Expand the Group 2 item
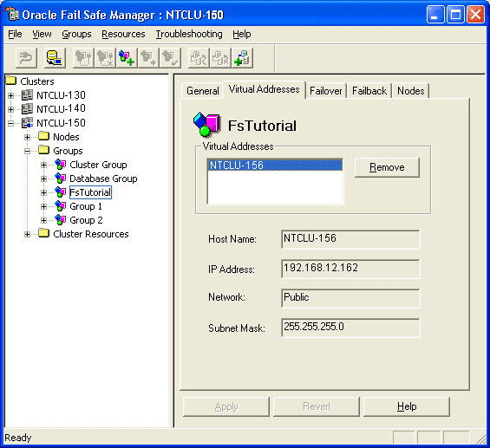 (x=43, y=220)
